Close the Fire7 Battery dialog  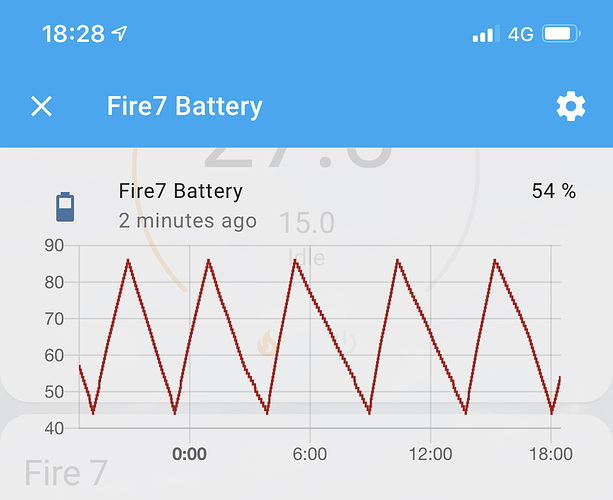tap(41, 106)
